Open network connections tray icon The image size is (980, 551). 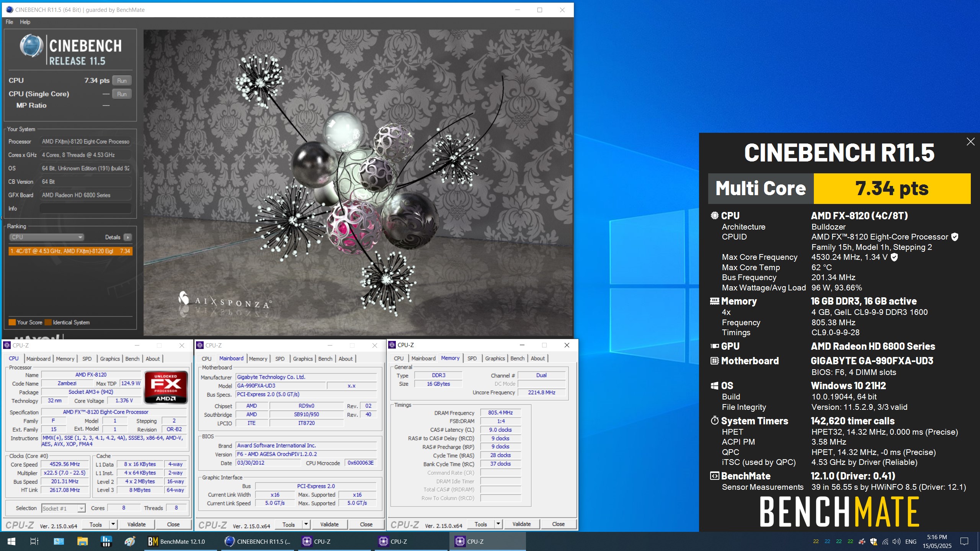pos(885,541)
